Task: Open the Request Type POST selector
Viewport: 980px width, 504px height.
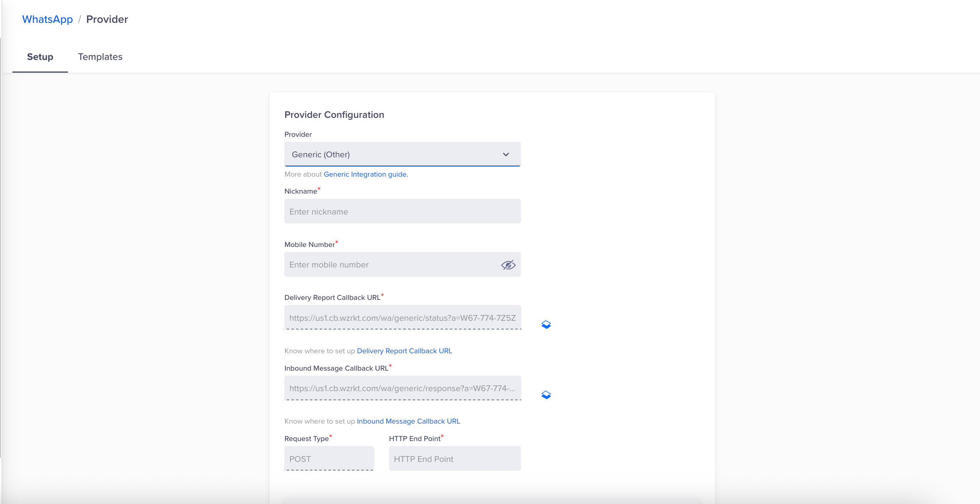Action: pyautogui.click(x=329, y=459)
